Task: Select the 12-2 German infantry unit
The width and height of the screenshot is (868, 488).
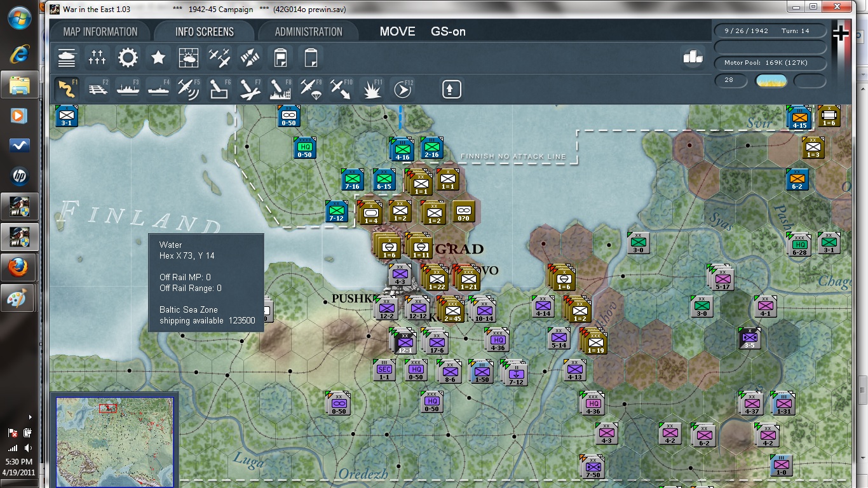Action: tap(387, 308)
